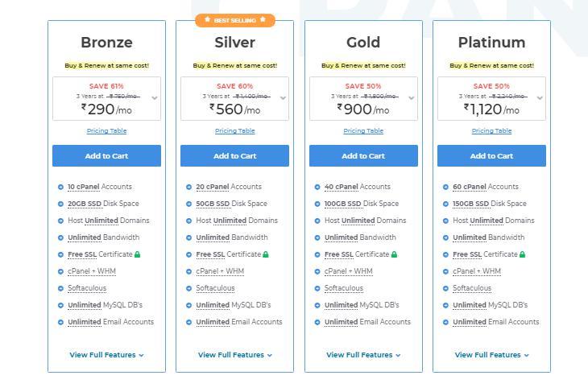Click the green SSL lock icon under Bronze
This screenshot has height=392, width=588.
[138, 254]
